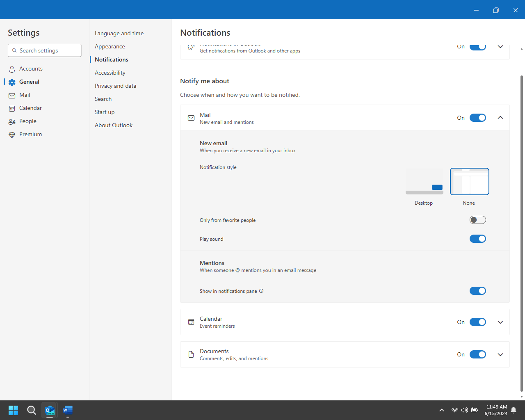Open the About Outlook page

tap(114, 125)
